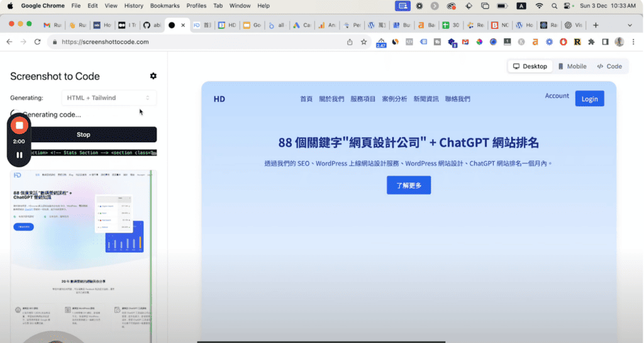Open the tab list chevron in Chrome
644x343 pixels.
(630, 25)
